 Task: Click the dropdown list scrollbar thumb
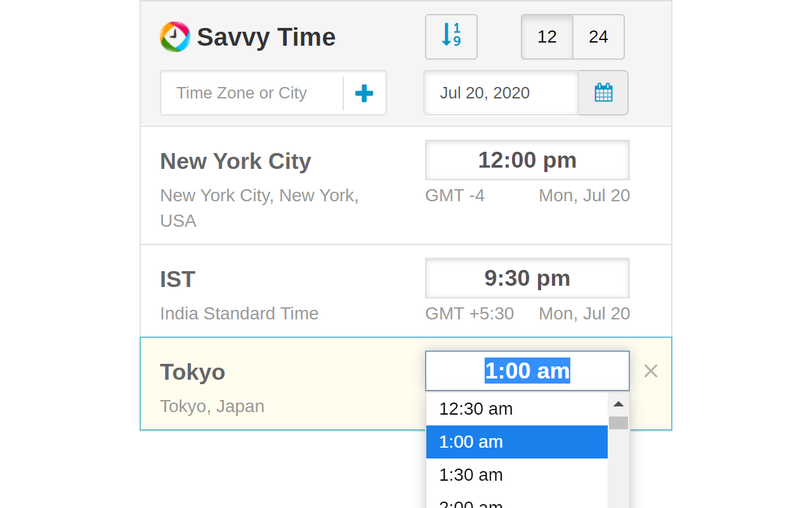click(619, 423)
